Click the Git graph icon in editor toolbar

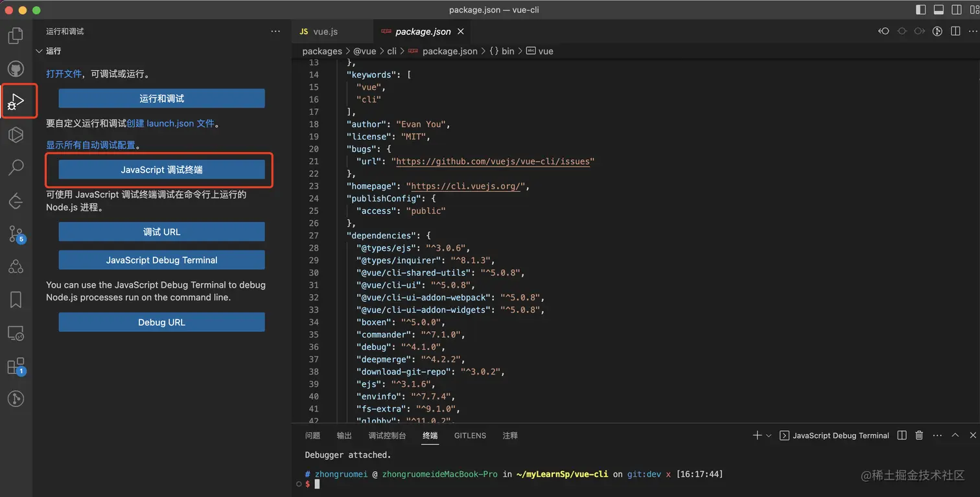tap(937, 31)
